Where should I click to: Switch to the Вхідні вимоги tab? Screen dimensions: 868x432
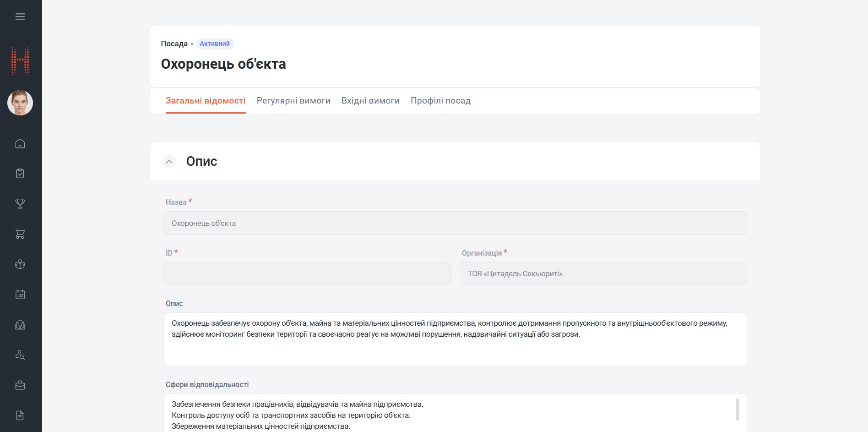click(370, 101)
